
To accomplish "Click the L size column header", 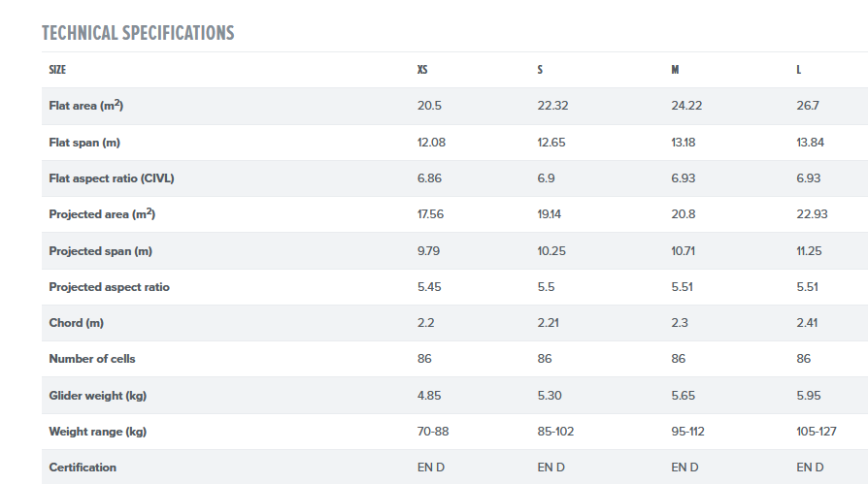I will [x=798, y=70].
